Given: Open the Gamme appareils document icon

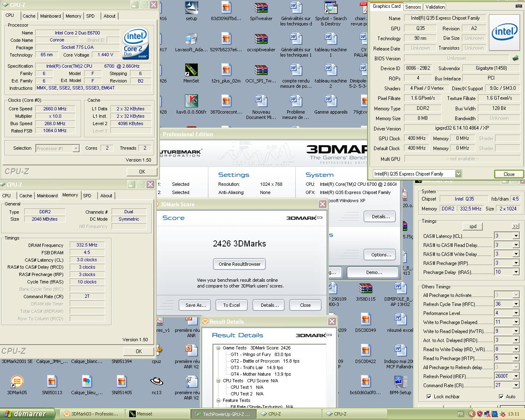Looking at the screenshot, I should coord(331,101).
